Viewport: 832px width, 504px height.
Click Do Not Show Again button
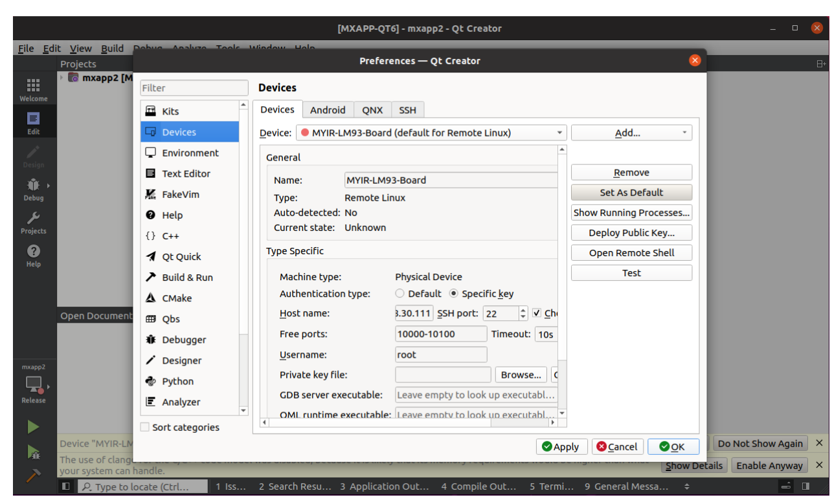click(x=760, y=443)
